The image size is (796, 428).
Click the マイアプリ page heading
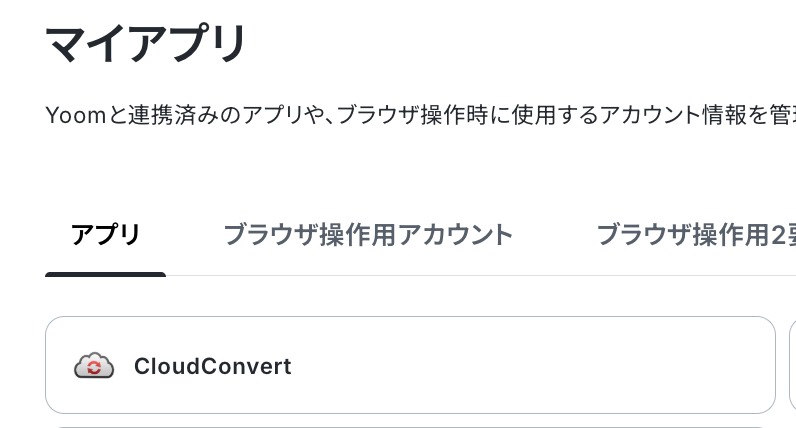click(146, 44)
